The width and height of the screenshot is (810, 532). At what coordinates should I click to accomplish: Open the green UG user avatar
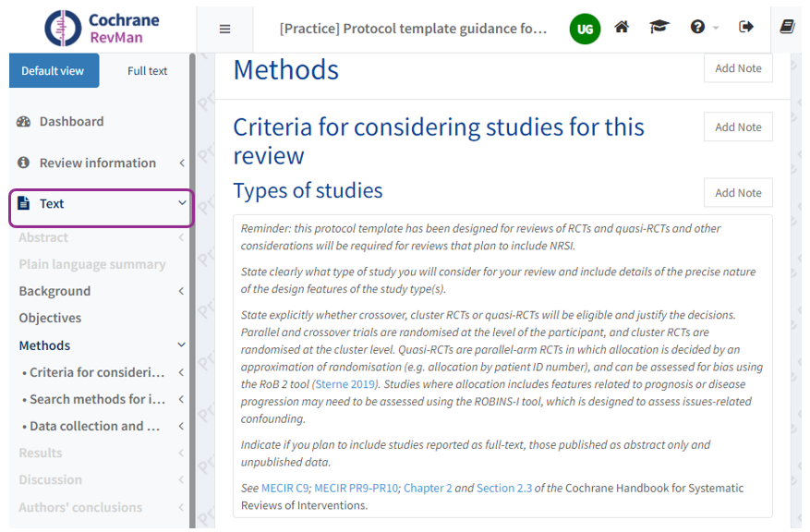[x=585, y=29]
